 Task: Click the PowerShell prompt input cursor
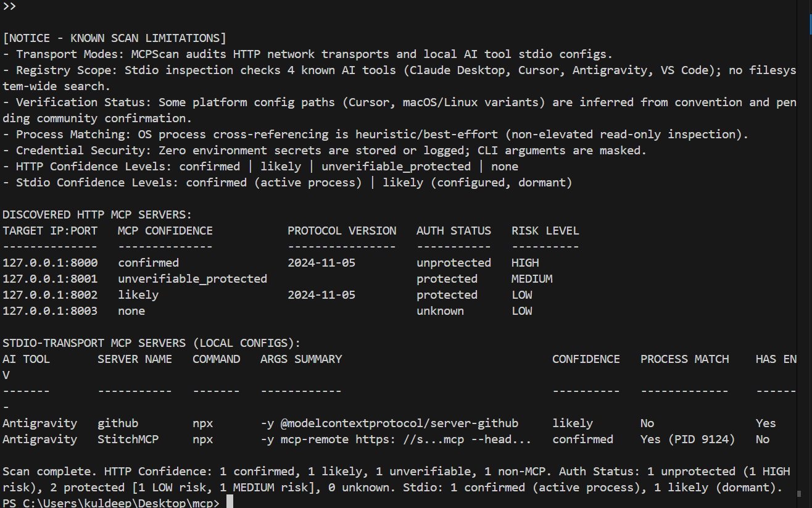(230, 503)
